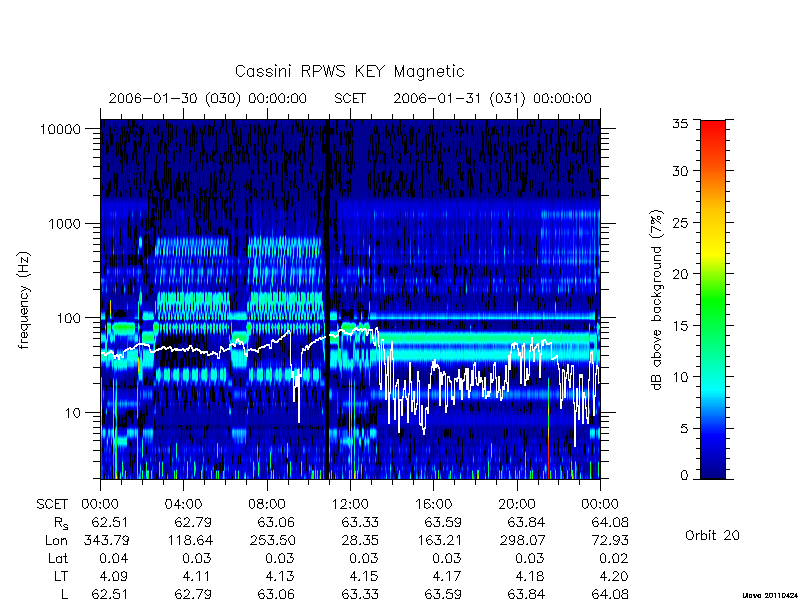Viewport: 800px width, 600px height.
Task: Click the L row label
Action: click(x=65, y=594)
